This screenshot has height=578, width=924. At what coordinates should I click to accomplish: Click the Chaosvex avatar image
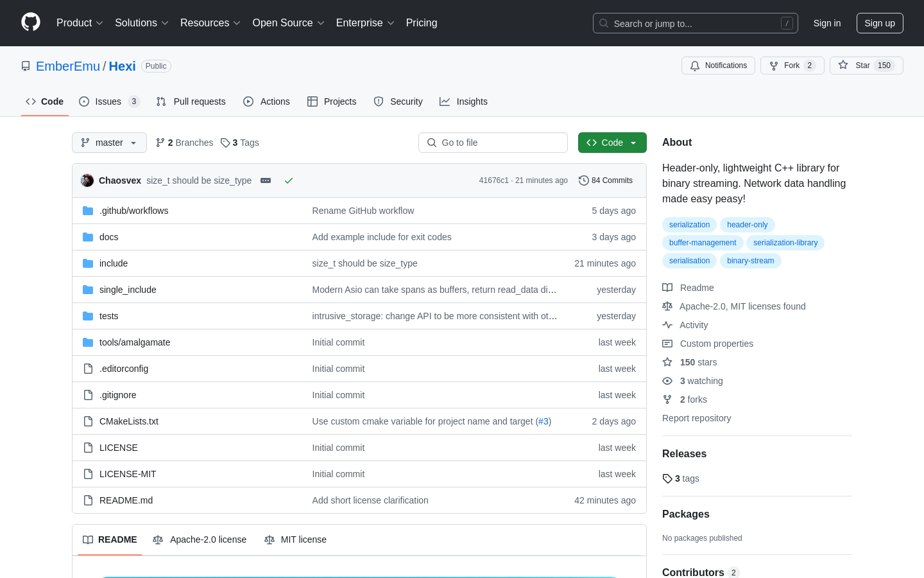pyautogui.click(x=87, y=180)
